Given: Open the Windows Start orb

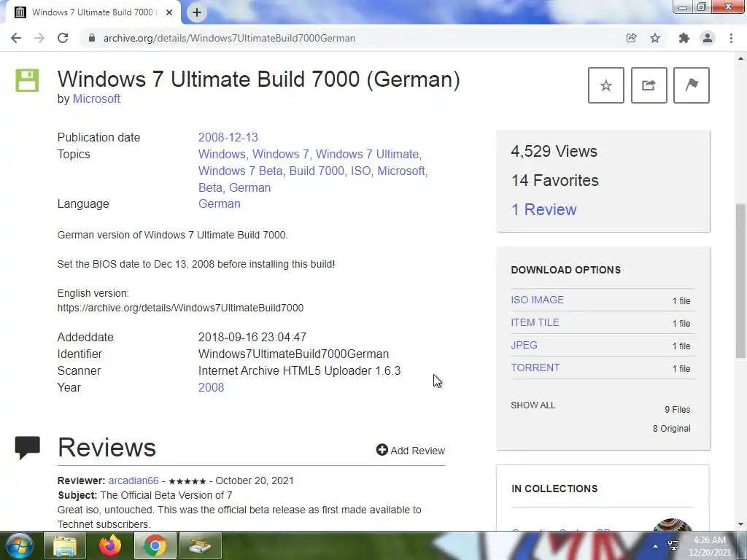Looking at the screenshot, I should click(19, 546).
